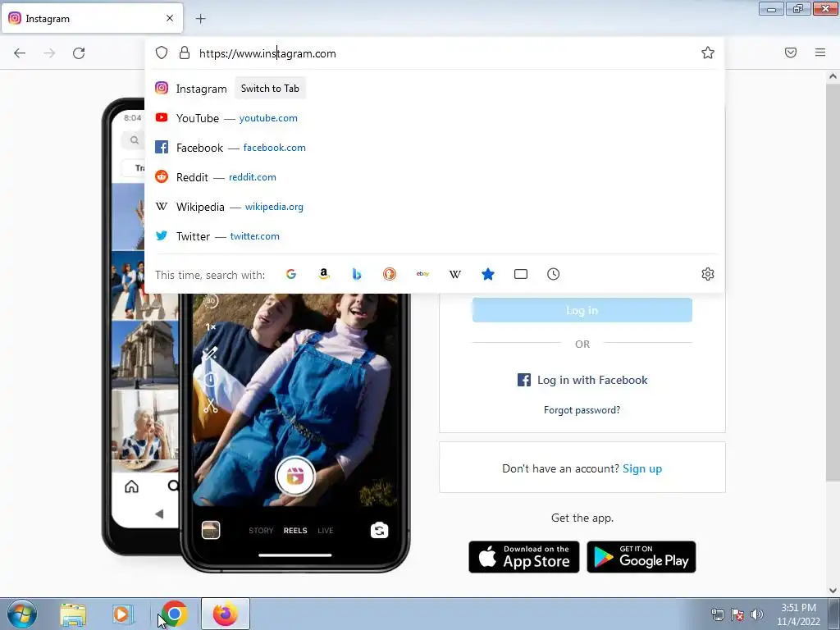
Task: Click Log in with Facebook
Action: [582, 380]
